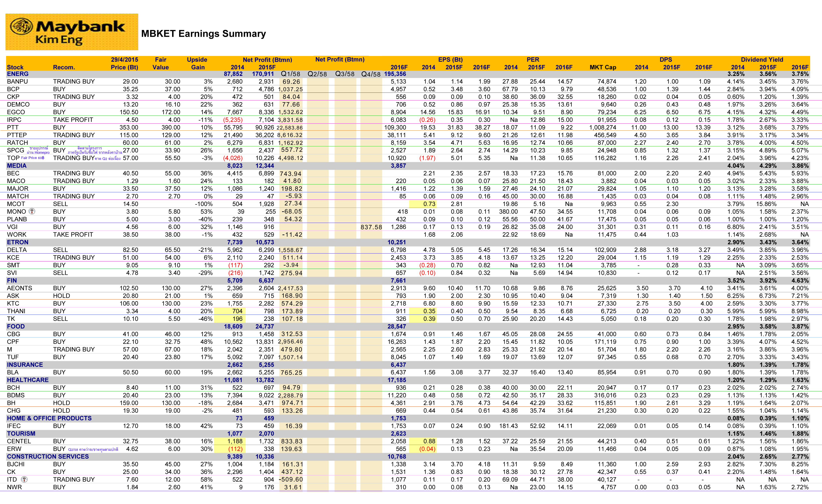The image size is (822, 504).
Task: Select the Q1/58 quarter label
Action: click(290, 74)
